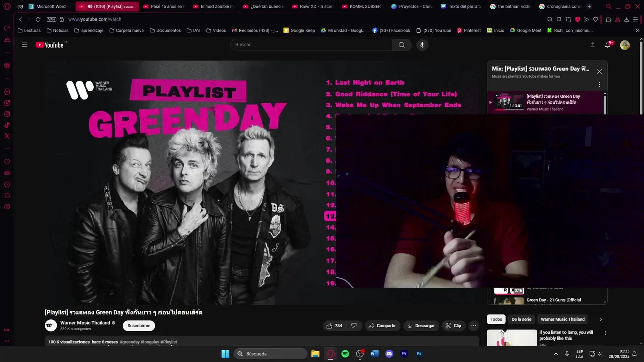
Task: Open the Opera GX main menu icon
Action: click(x=7, y=6)
